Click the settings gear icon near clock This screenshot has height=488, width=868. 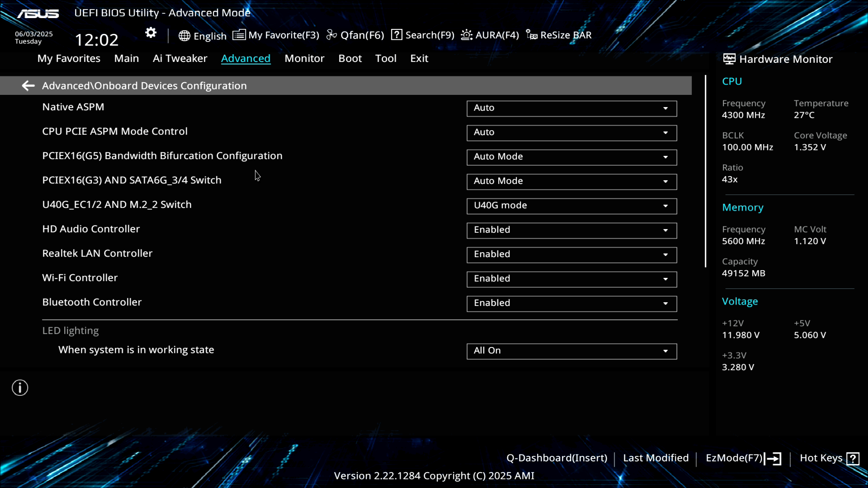coord(151,33)
